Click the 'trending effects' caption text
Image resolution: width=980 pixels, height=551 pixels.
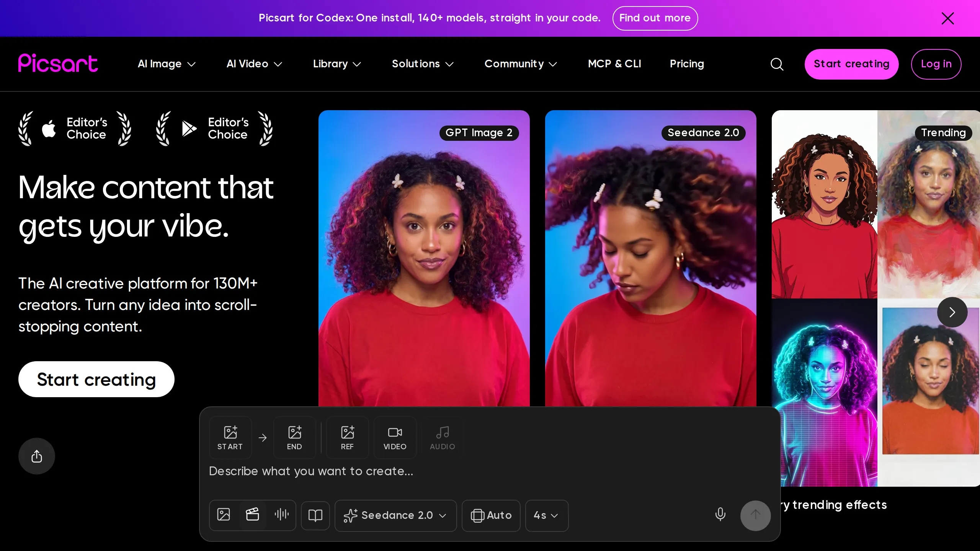click(x=839, y=505)
